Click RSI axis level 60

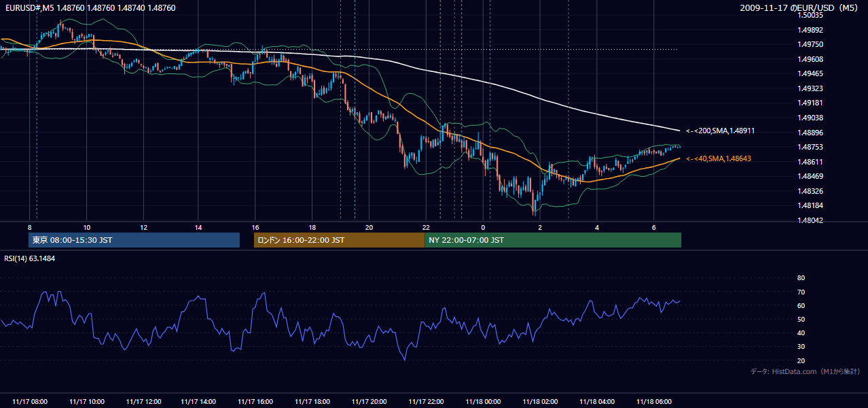pyautogui.click(x=801, y=305)
